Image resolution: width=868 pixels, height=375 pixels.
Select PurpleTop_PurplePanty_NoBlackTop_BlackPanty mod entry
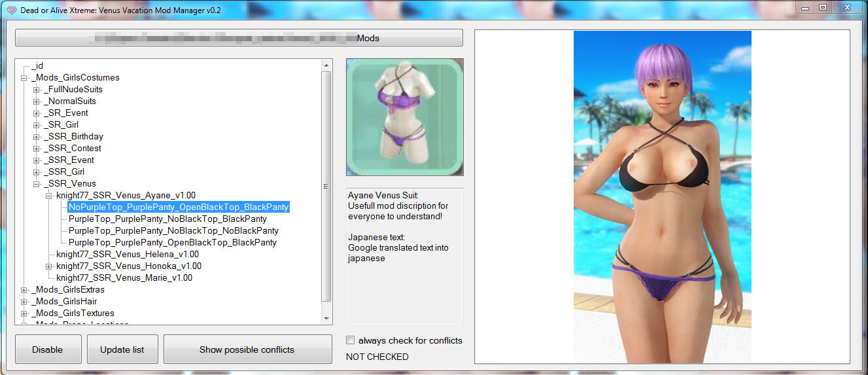167,219
